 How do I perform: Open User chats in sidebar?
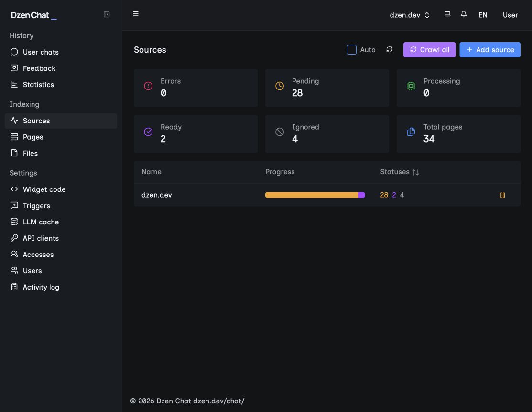click(x=61, y=52)
